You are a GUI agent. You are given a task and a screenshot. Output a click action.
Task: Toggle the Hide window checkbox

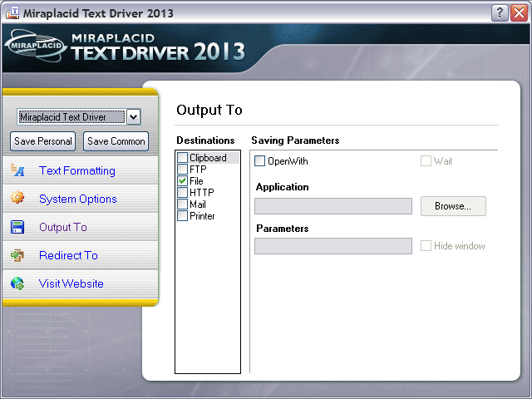pyautogui.click(x=426, y=246)
